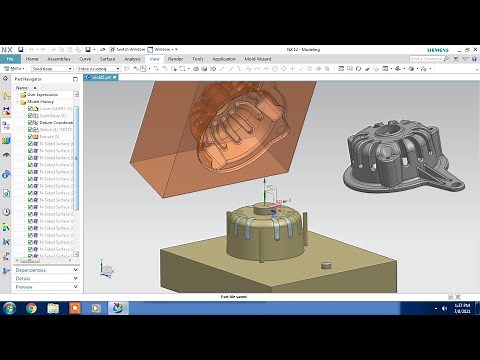Click the Save icon in the title bar
Image resolution: width=480 pixels, height=360 pixels.
pyautogui.click(x=21, y=50)
